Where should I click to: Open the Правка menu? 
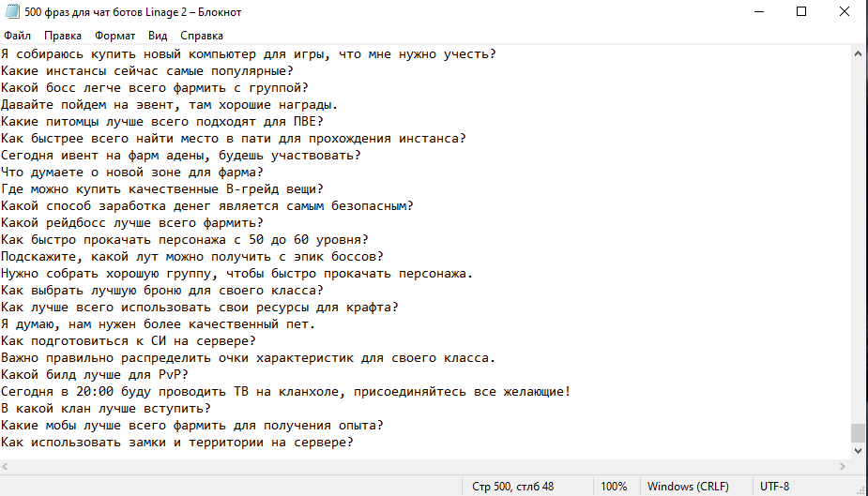[x=63, y=36]
